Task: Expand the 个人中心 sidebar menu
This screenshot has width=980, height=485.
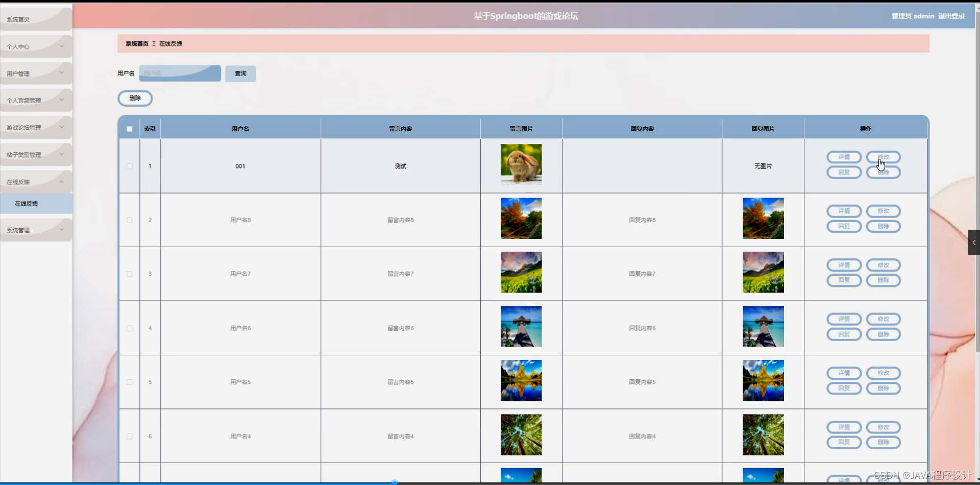Action: click(x=36, y=46)
